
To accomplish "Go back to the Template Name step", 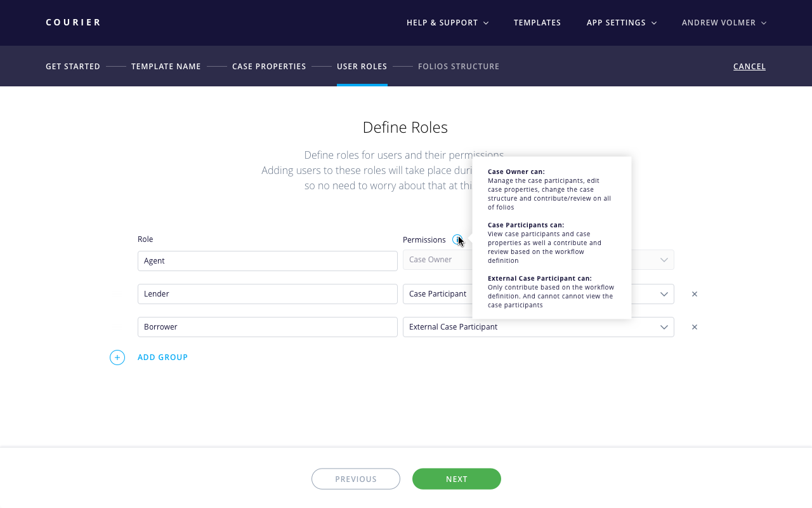I will click(166, 67).
